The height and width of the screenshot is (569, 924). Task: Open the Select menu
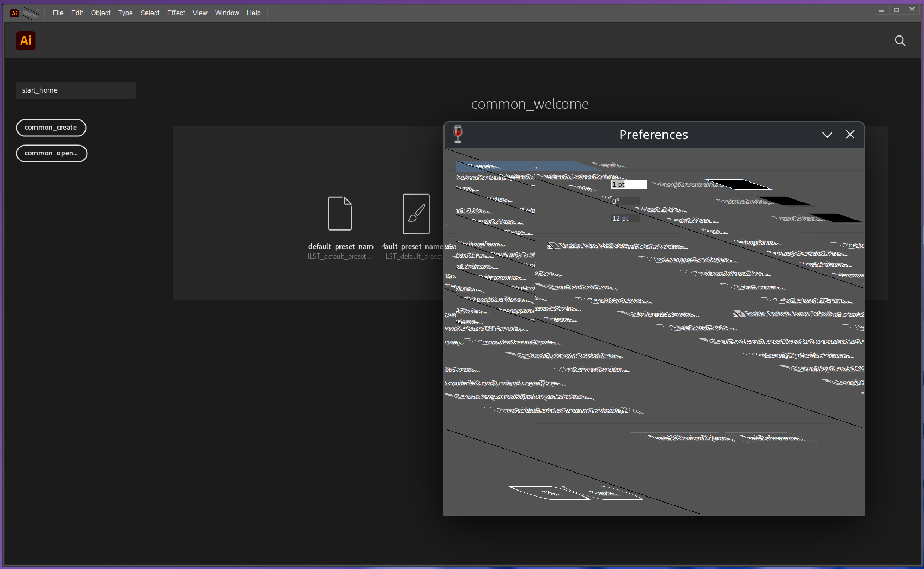click(150, 13)
